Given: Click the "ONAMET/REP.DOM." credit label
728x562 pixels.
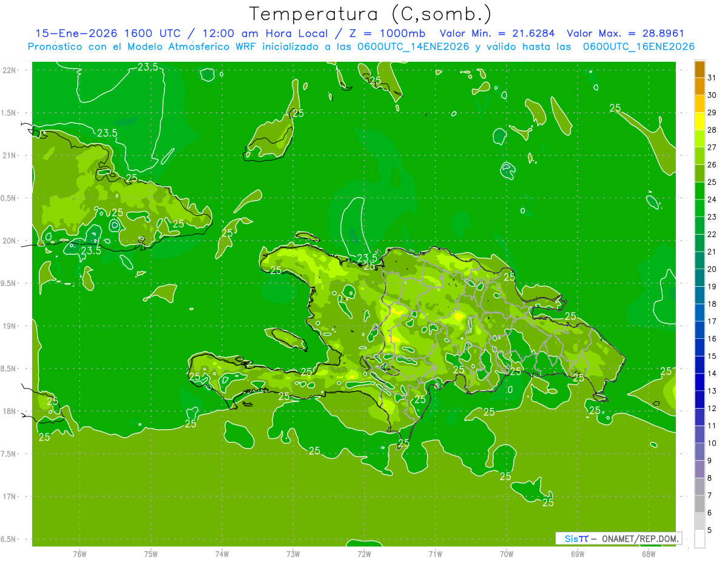Looking at the screenshot, I should click(639, 538).
